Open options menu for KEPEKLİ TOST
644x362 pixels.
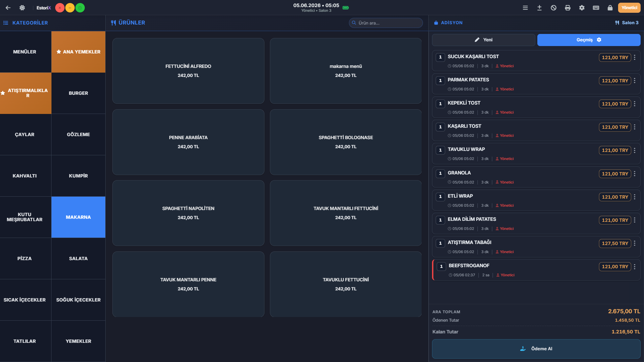635,104
